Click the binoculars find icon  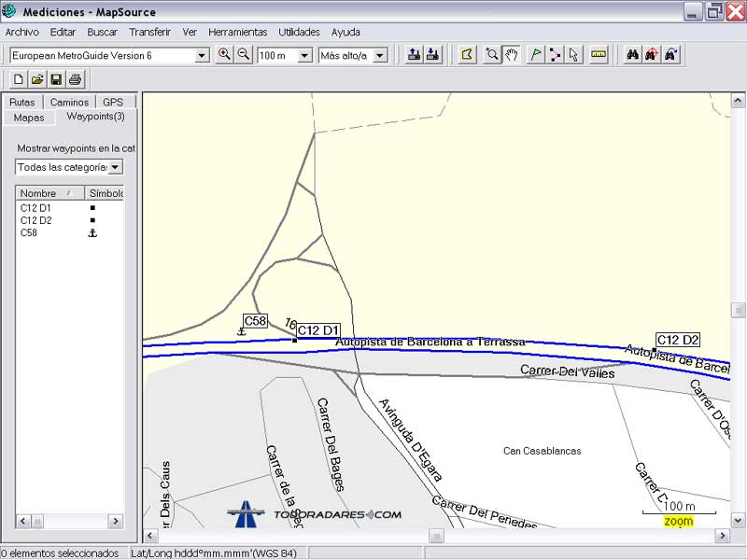(633, 55)
